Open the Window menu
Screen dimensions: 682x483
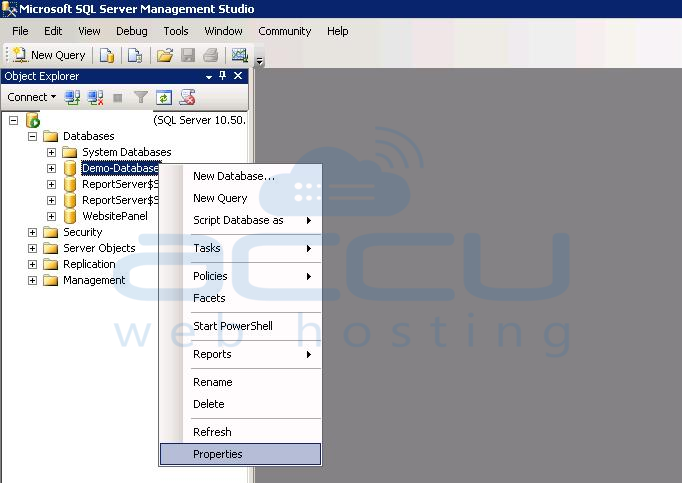(x=224, y=31)
